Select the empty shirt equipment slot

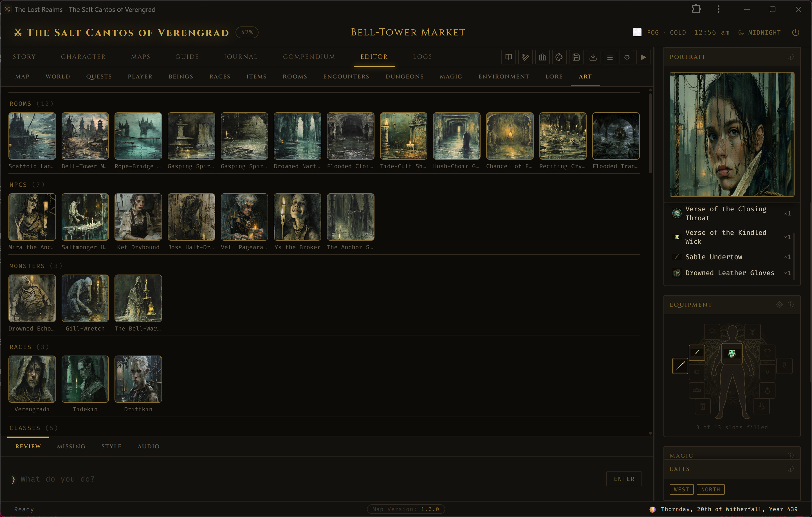click(x=767, y=353)
